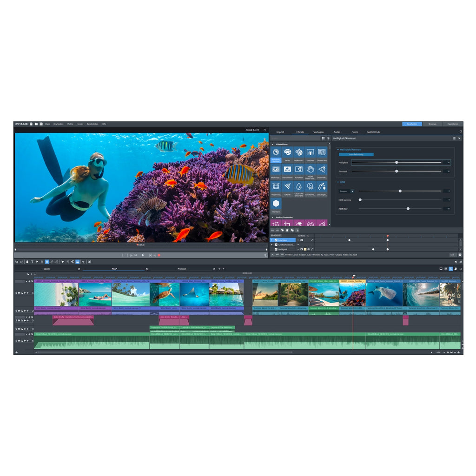Open the Helligkeit/Kontrast panel hamburger menu

(454, 138)
